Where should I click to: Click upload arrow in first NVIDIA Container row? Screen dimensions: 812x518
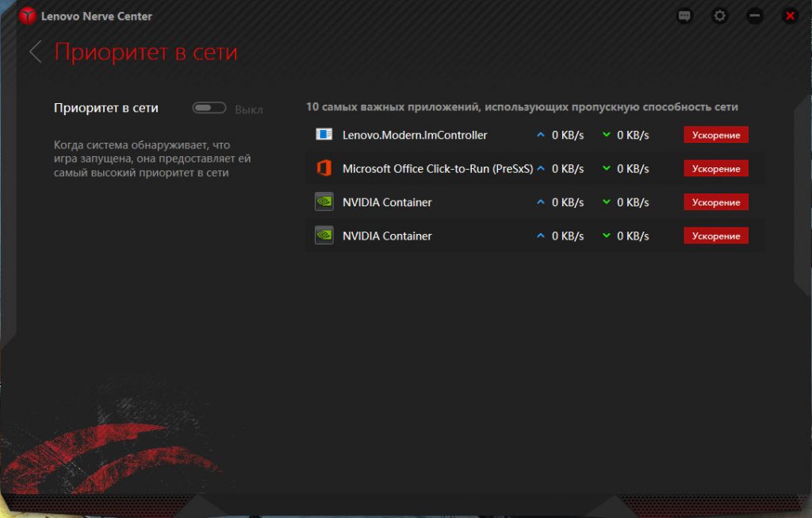[541, 202]
